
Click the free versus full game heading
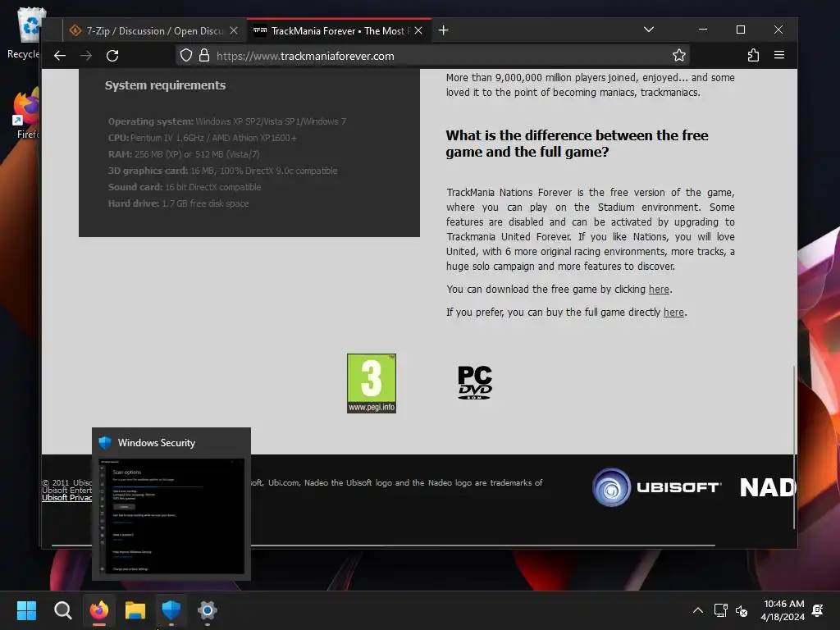click(577, 144)
